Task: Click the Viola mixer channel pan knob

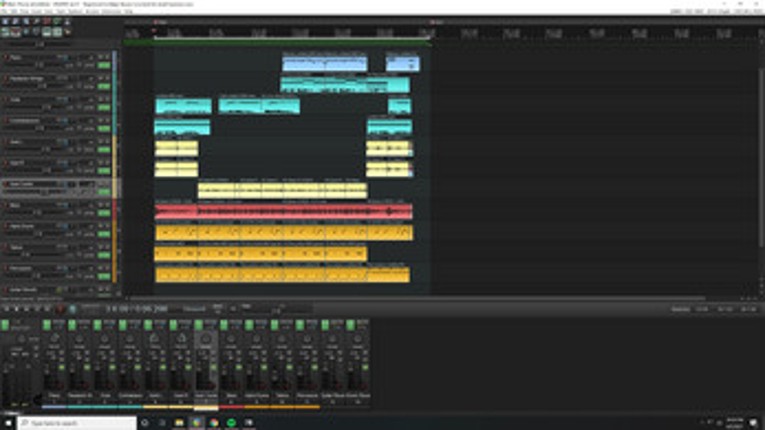Action: 105,338
